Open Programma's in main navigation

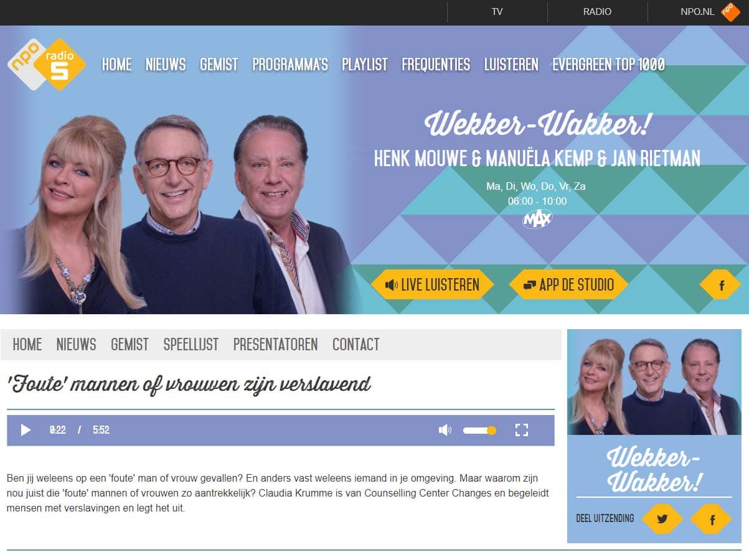[290, 64]
